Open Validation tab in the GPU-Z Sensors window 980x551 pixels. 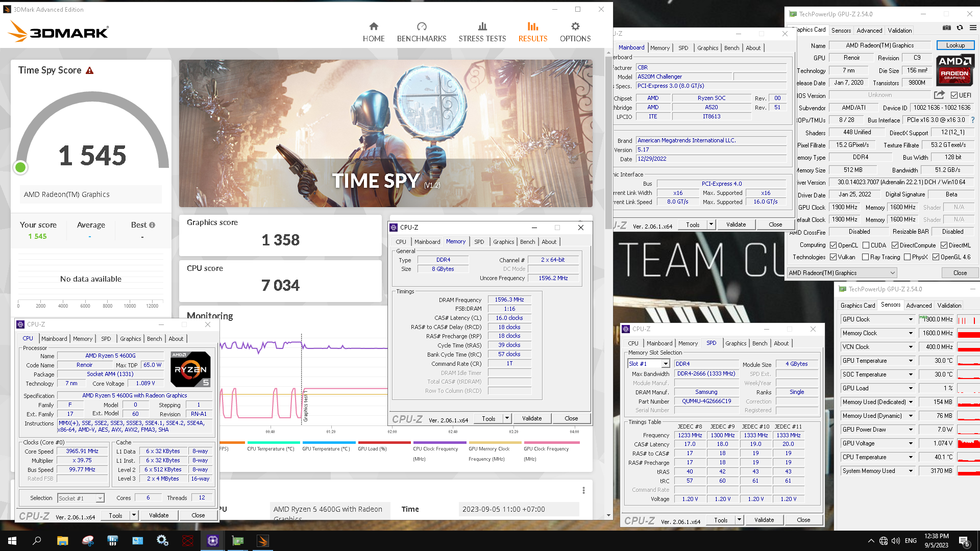tap(949, 306)
